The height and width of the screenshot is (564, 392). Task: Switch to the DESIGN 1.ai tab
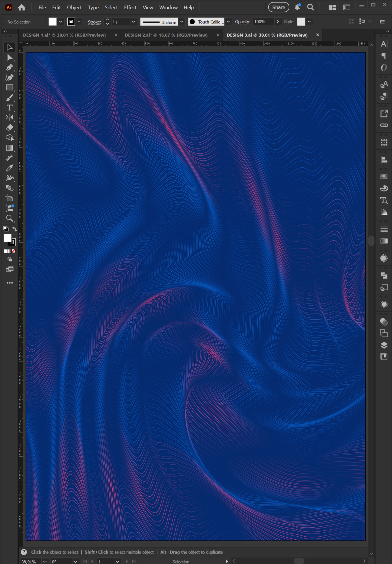click(65, 35)
